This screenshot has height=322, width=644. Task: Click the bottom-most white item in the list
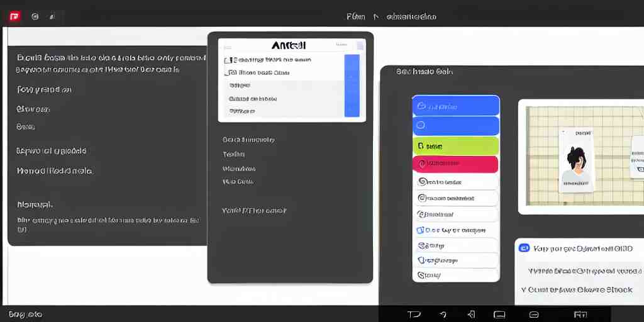pyautogui.click(x=456, y=275)
